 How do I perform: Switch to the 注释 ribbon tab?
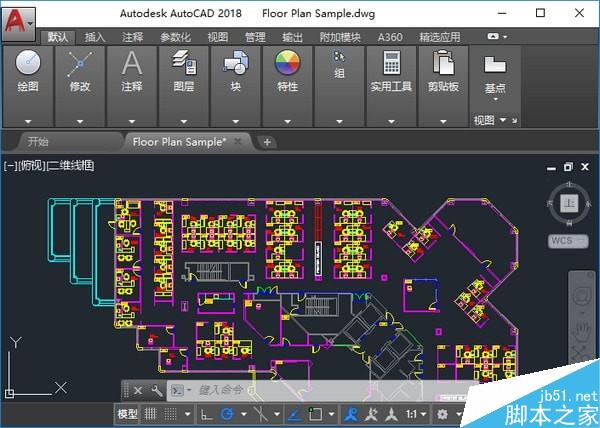click(x=132, y=37)
